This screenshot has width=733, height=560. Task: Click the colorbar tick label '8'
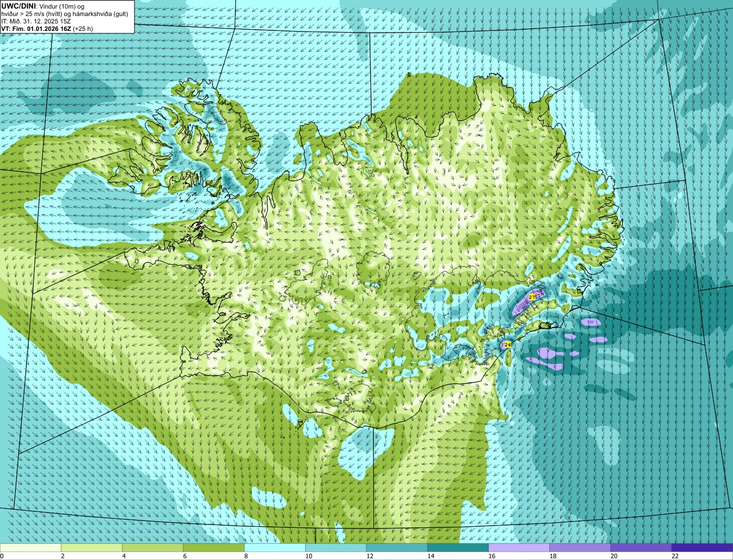(x=246, y=556)
